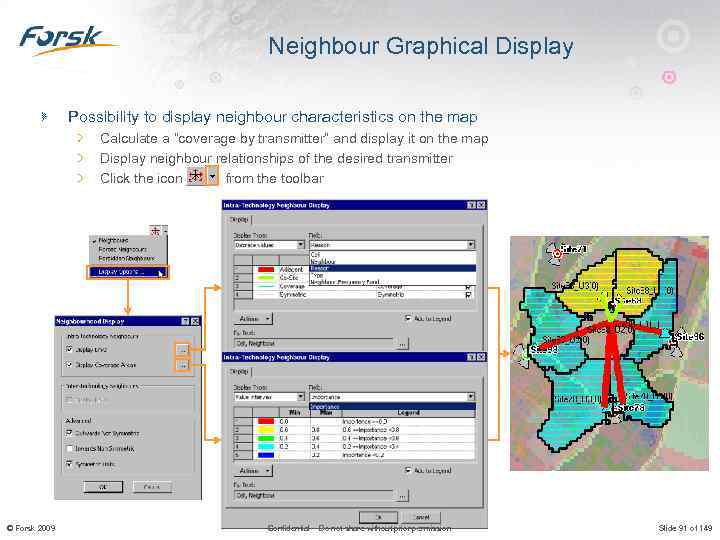
Task: Toggle the 'Symmetric links' checkbox
Action: coord(69,464)
